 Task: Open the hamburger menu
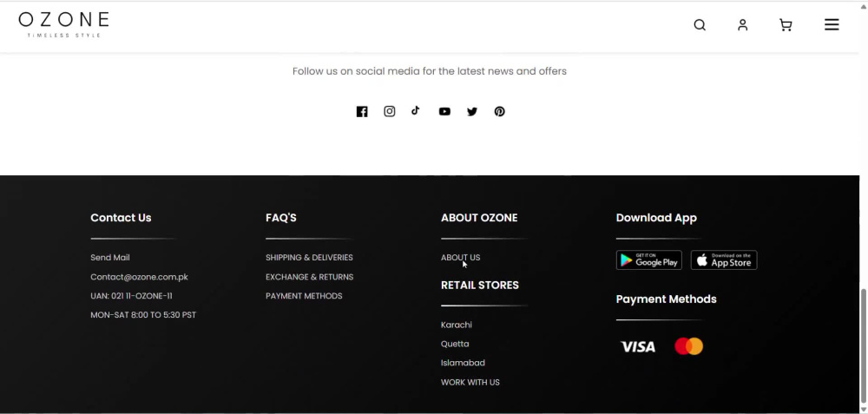(832, 25)
